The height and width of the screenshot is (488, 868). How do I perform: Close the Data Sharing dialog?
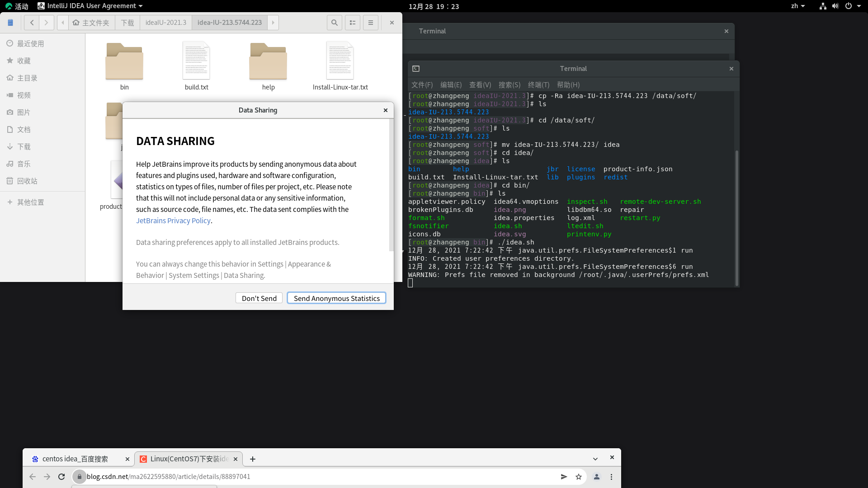pos(386,110)
